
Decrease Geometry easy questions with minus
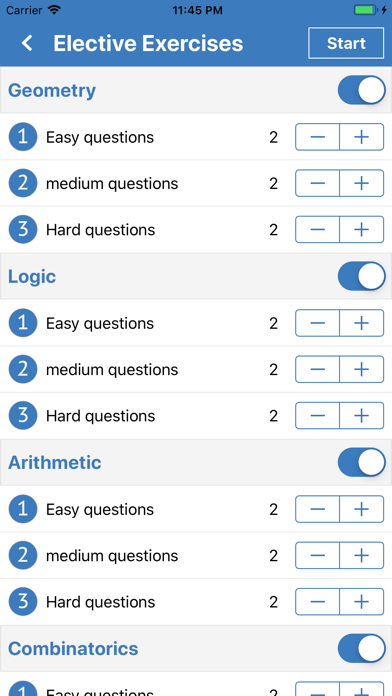point(317,137)
